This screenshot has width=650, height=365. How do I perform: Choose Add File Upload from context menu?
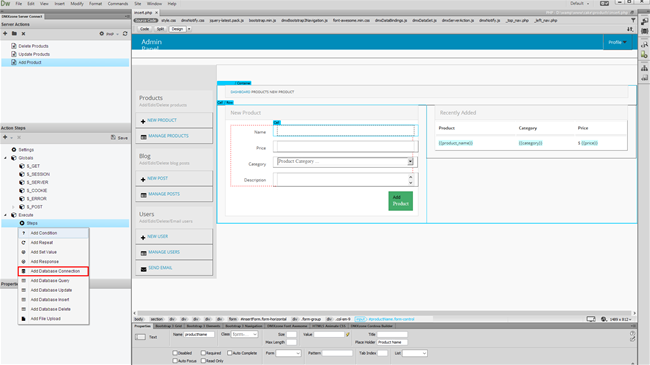pyautogui.click(x=46, y=319)
